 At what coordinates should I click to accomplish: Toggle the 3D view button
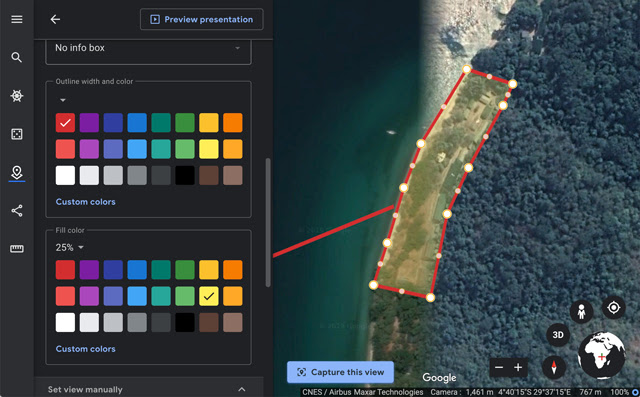[558, 335]
